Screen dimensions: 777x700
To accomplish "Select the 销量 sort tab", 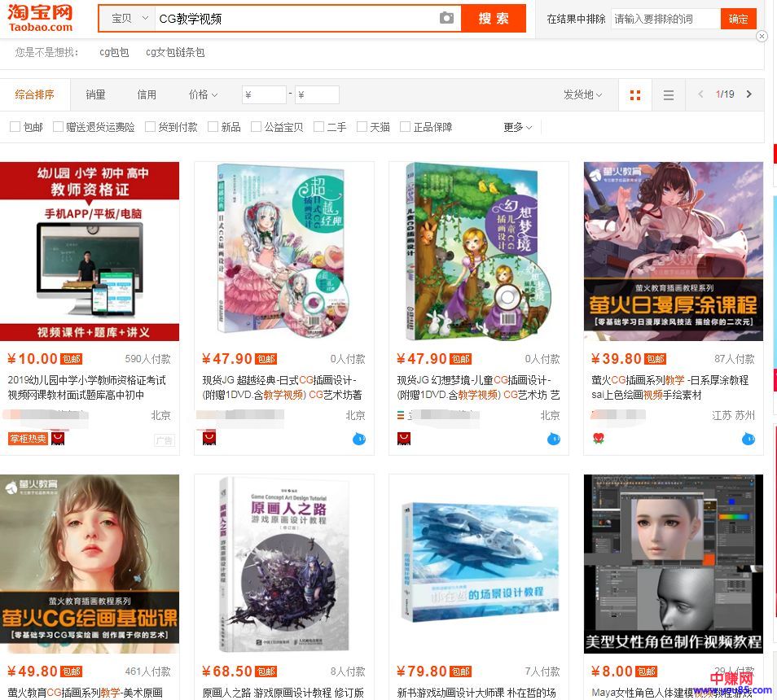I will (95, 94).
